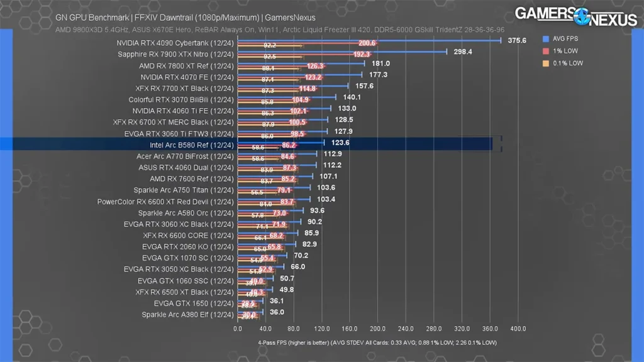Click the 'Colorful RTX 3070 BiliBili (12/24)' label
This screenshot has height=362, width=644.
[x=180, y=100]
